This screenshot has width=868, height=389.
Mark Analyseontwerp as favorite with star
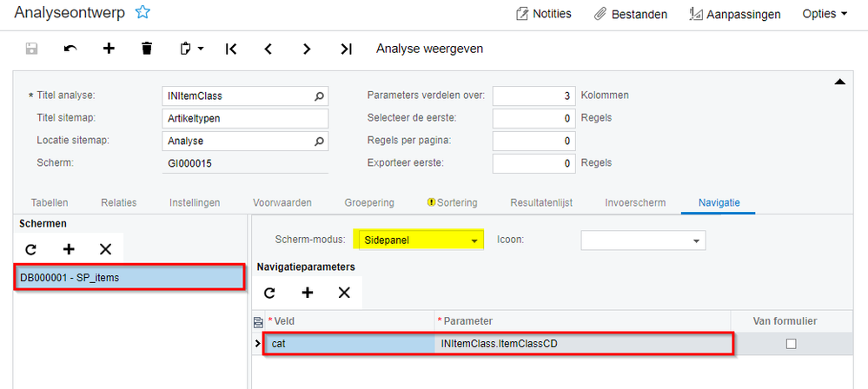[x=143, y=13]
